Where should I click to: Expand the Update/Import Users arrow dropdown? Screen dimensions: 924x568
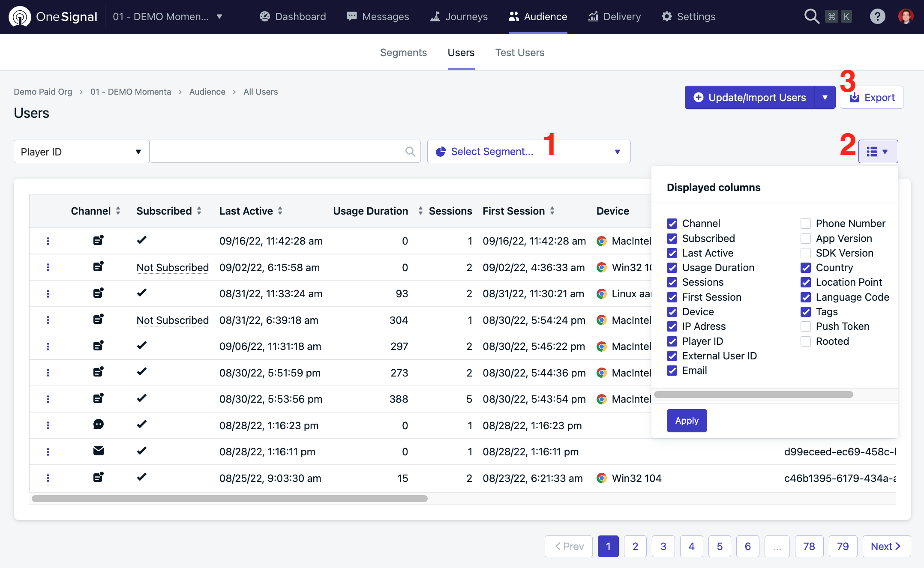pyautogui.click(x=825, y=98)
